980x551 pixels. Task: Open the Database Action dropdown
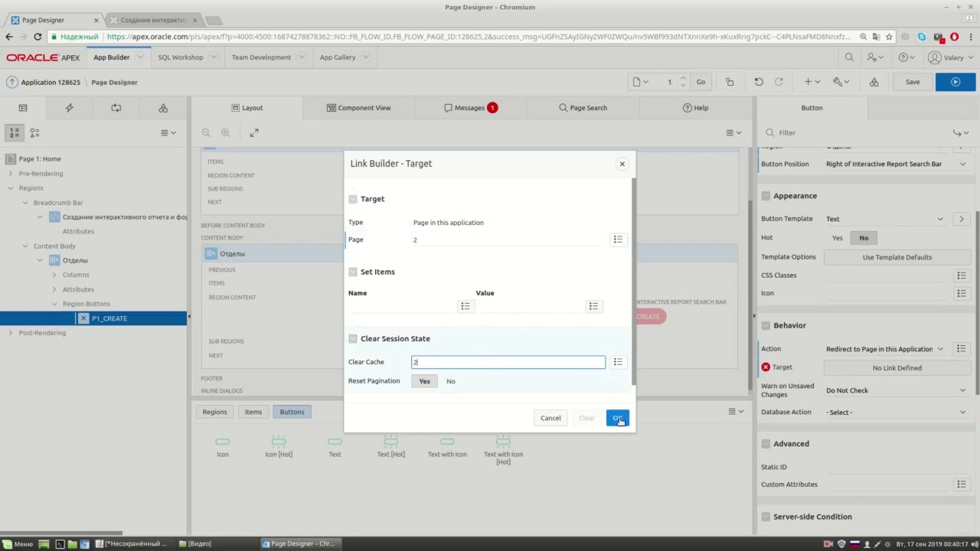[897, 412]
